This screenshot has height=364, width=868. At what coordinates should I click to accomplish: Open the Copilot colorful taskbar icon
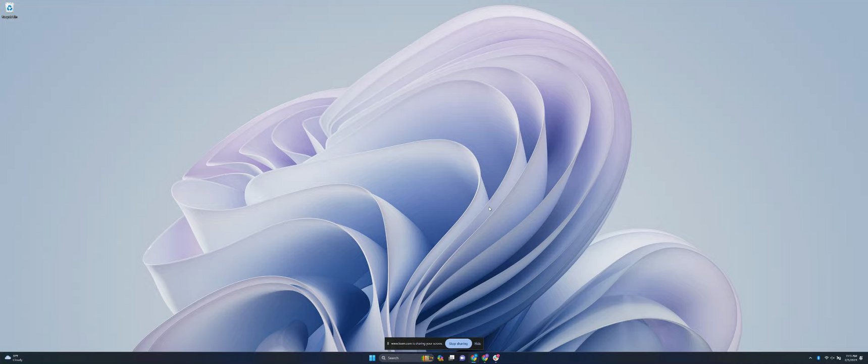point(440,358)
